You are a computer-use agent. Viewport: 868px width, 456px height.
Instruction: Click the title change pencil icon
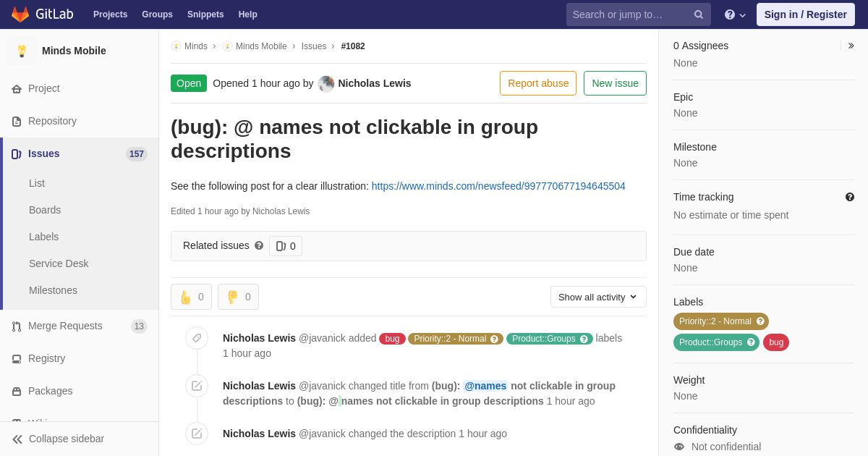[x=197, y=386]
